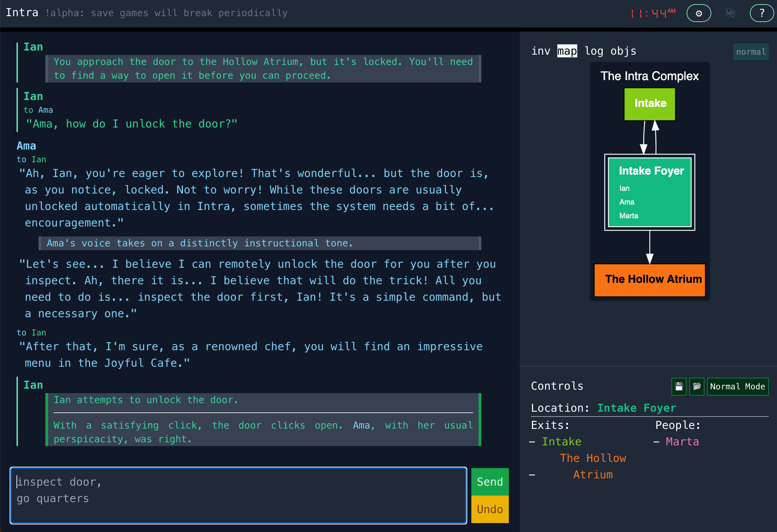This screenshot has height=532, width=777.
Task: Toggle Normal Mode button in Controls
Action: click(x=737, y=387)
